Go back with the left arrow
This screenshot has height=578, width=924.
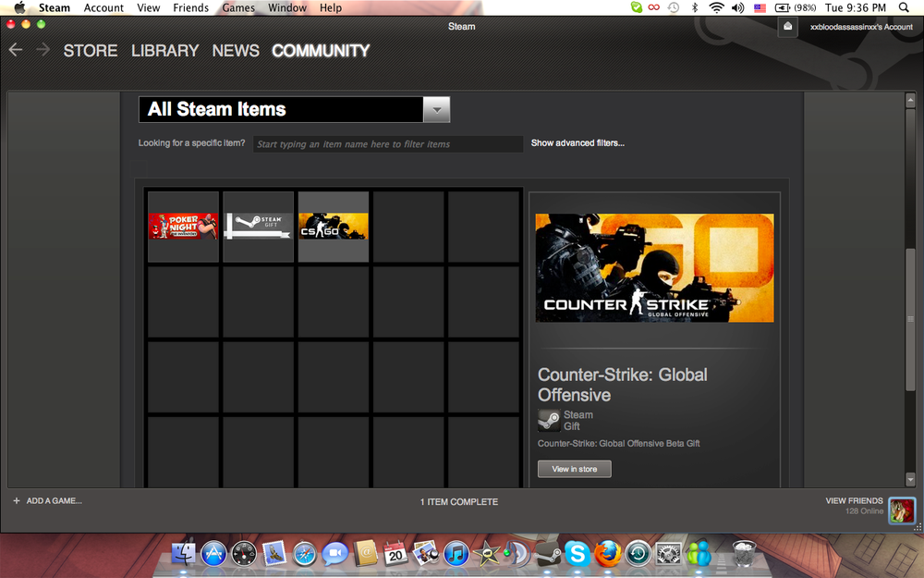click(16, 50)
